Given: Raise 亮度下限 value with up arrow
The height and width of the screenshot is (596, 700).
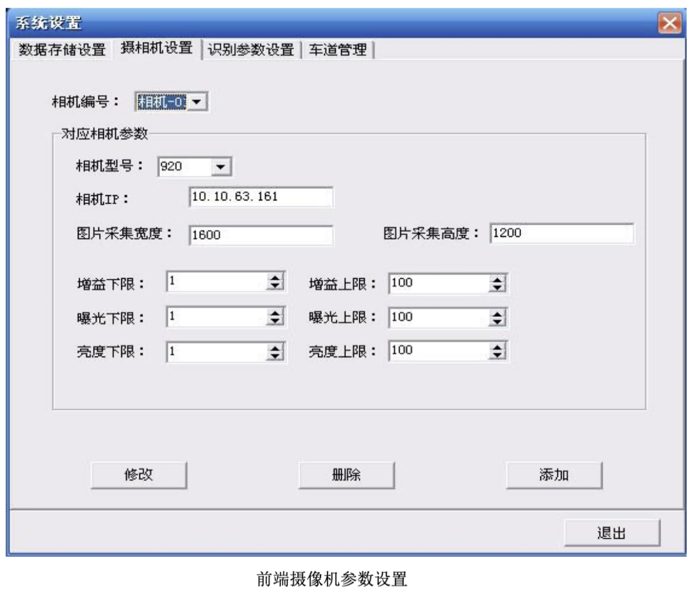Looking at the screenshot, I should tap(275, 347).
